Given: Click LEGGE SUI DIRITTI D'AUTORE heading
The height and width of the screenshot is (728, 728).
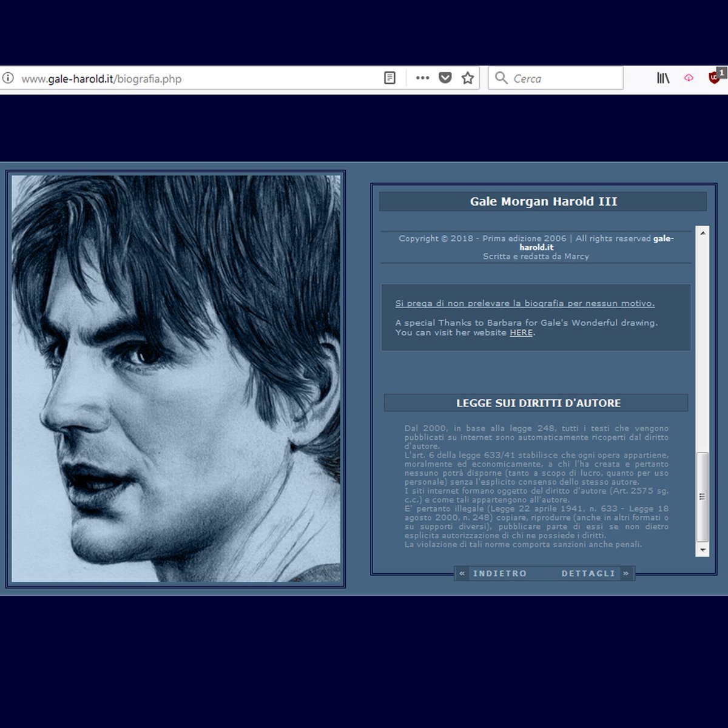Looking at the screenshot, I should 538,403.
